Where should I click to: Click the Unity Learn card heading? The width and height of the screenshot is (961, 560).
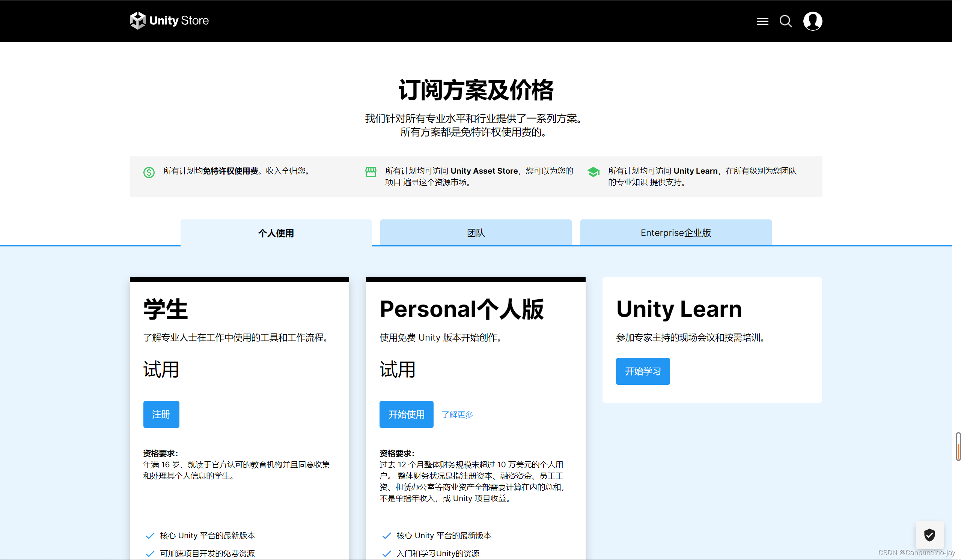click(679, 309)
